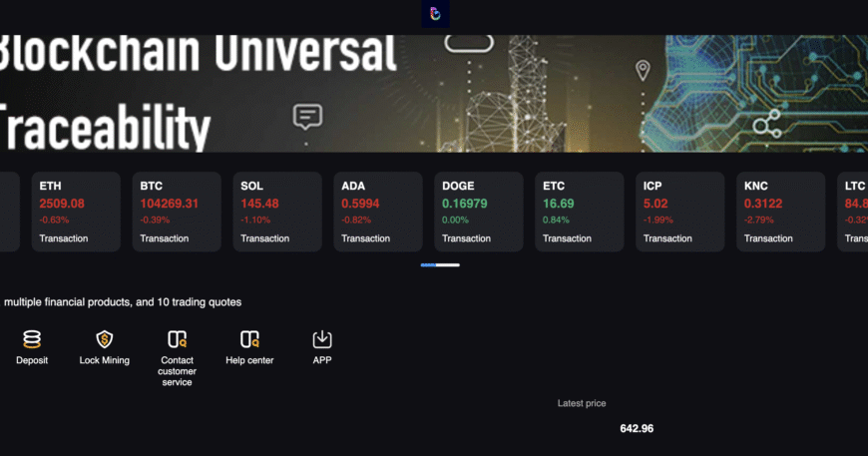Click the 642.96 latest price value
Image resolution: width=868 pixels, height=456 pixels.
pos(637,429)
